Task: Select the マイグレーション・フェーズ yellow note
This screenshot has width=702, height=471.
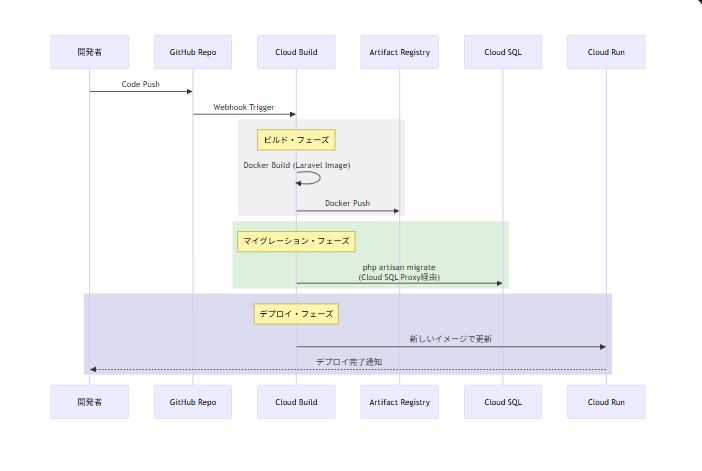Action: coord(296,241)
